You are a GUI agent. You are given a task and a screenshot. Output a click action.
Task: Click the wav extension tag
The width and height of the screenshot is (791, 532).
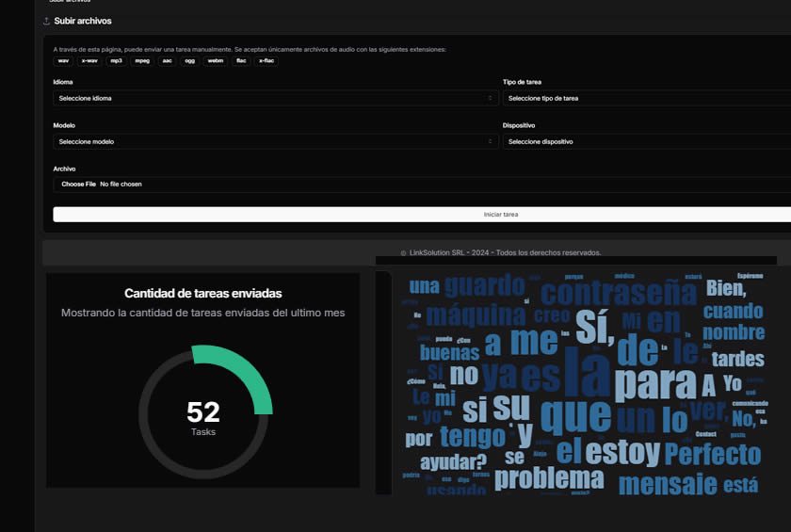click(63, 60)
